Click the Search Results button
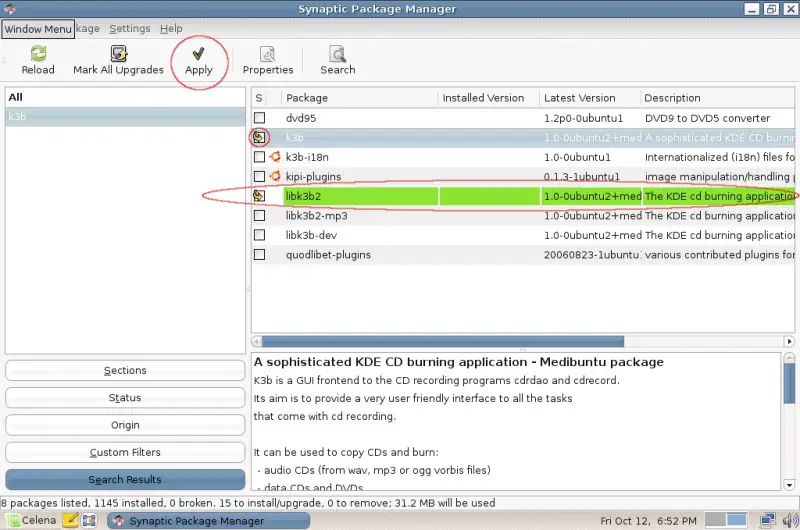 click(125, 479)
